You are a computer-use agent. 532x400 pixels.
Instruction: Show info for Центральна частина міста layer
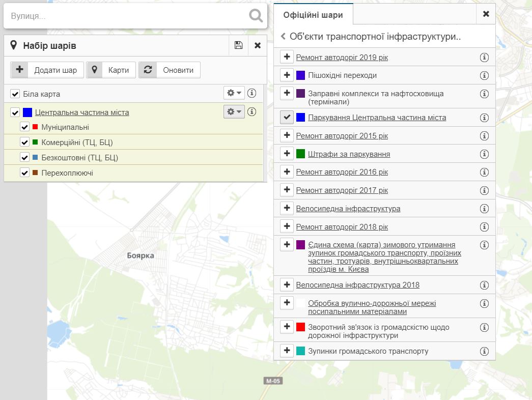point(252,111)
